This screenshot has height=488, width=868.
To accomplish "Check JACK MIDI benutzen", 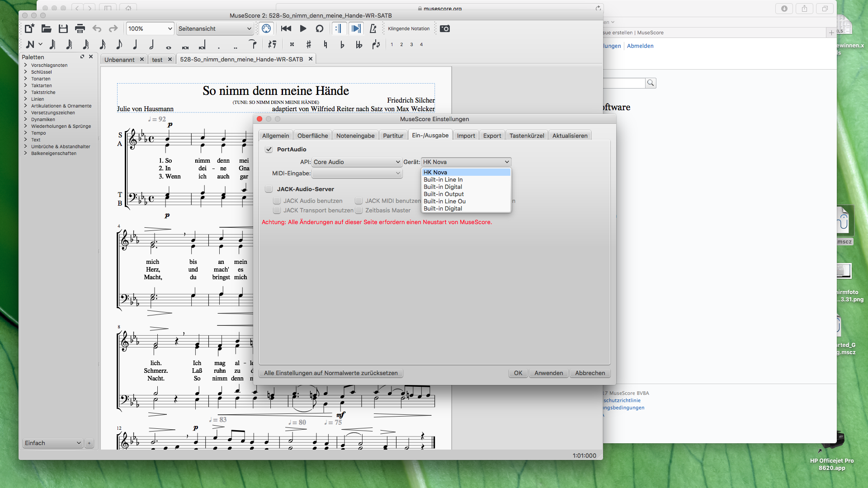I will point(359,201).
